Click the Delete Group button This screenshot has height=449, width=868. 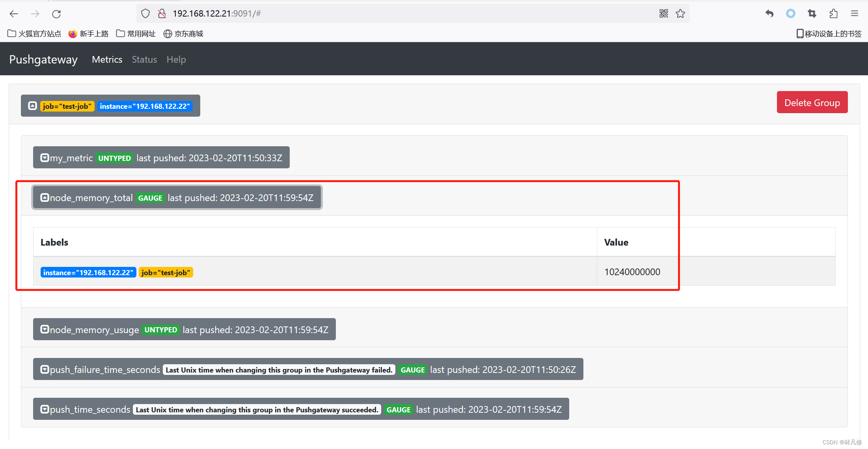click(812, 102)
